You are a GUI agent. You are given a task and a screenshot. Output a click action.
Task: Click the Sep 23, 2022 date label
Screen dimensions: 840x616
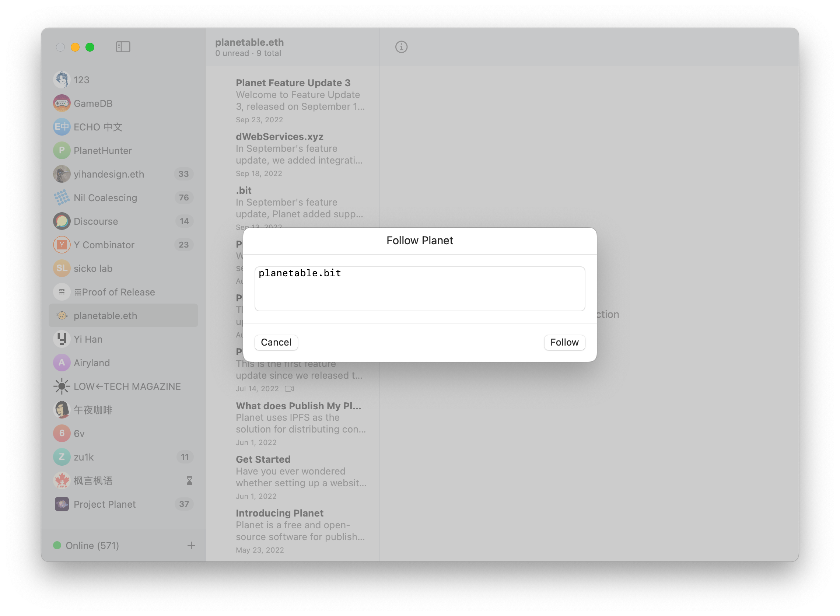[x=259, y=120]
